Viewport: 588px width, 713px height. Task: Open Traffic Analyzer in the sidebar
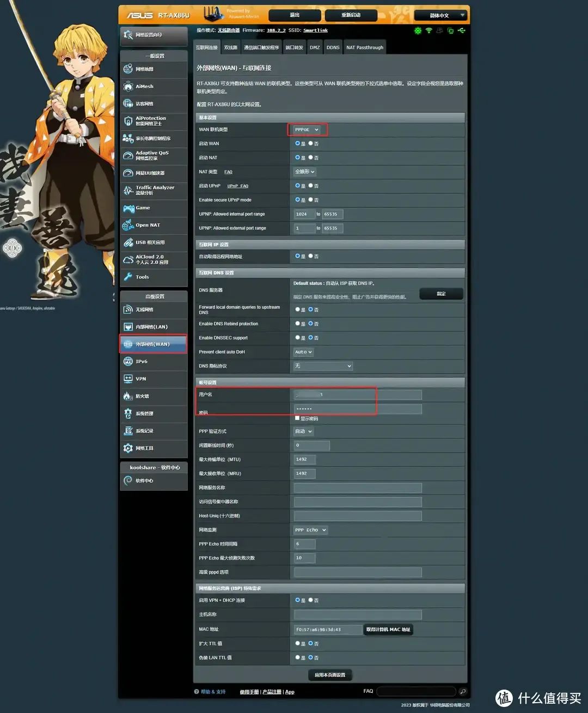[x=154, y=190]
